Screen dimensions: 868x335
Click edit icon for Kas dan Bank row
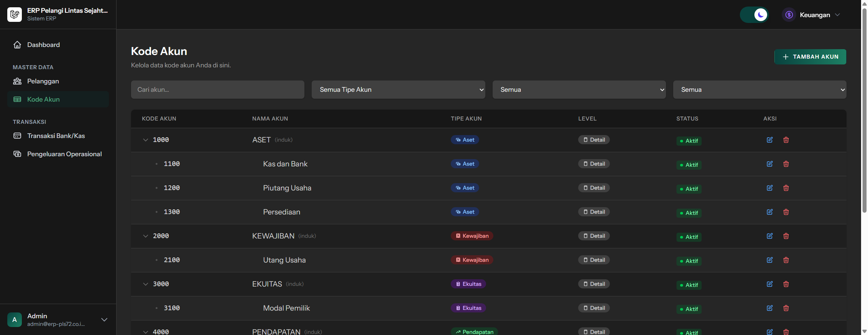(769, 164)
